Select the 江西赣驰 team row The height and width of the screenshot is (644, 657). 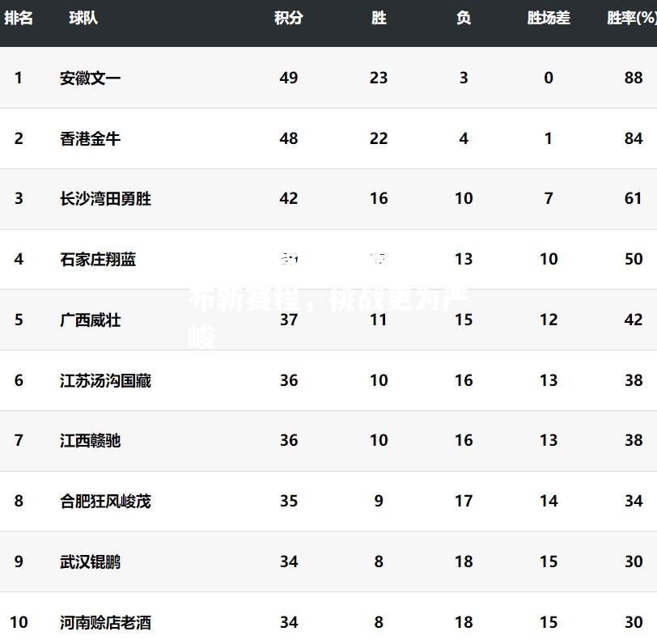point(328,441)
